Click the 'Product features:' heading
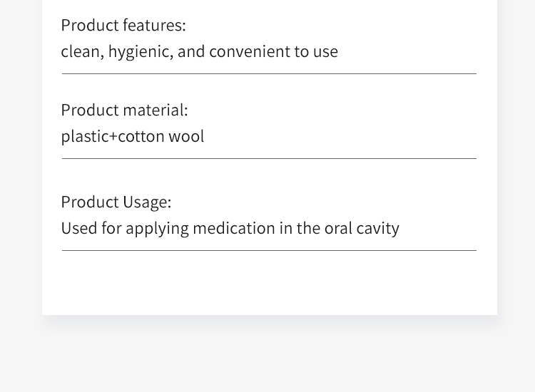Viewport: 535px width, 392px height. tap(123, 25)
